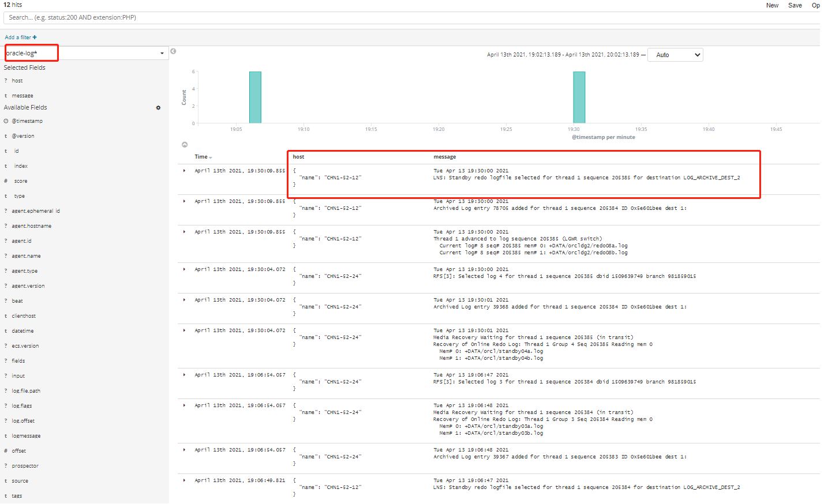Click New in the top navigation
The width and height of the screenshot is (828, 504).
[772, 5]
